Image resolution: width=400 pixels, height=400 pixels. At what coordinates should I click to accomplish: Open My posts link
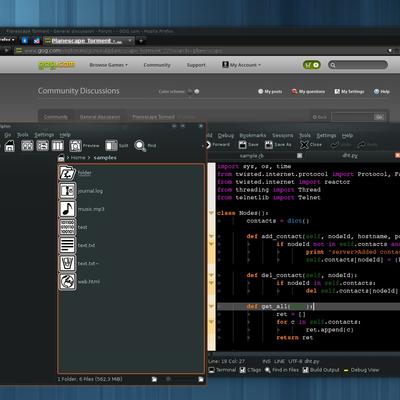coord(270,91)
